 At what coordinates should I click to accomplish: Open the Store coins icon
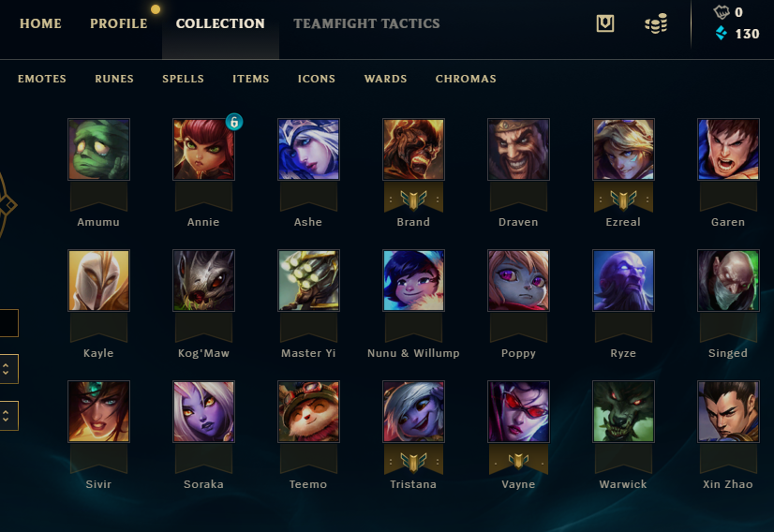coord(656,23)
